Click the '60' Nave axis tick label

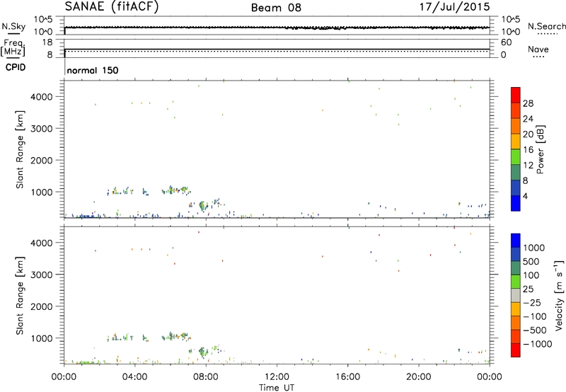507,42
